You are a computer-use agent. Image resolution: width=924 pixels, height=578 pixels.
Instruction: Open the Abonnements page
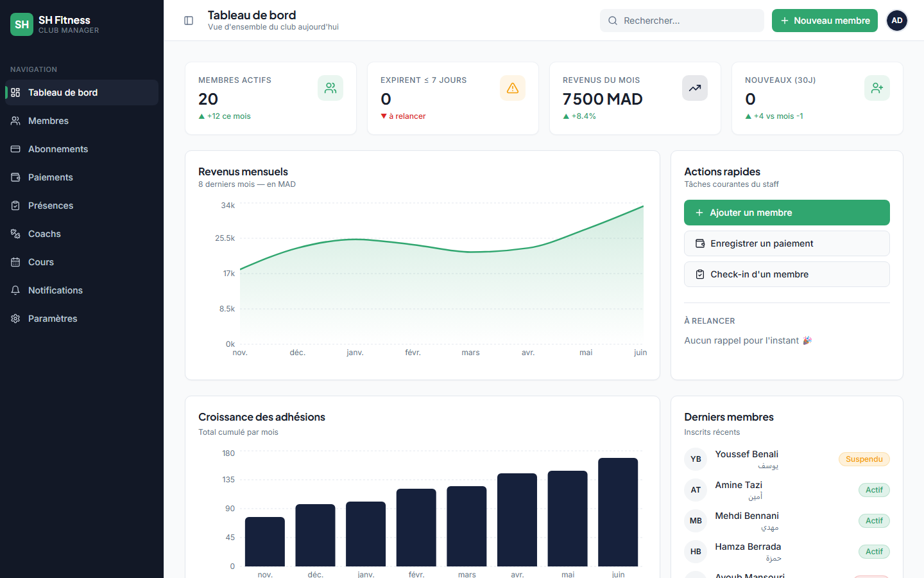point(81,149)
